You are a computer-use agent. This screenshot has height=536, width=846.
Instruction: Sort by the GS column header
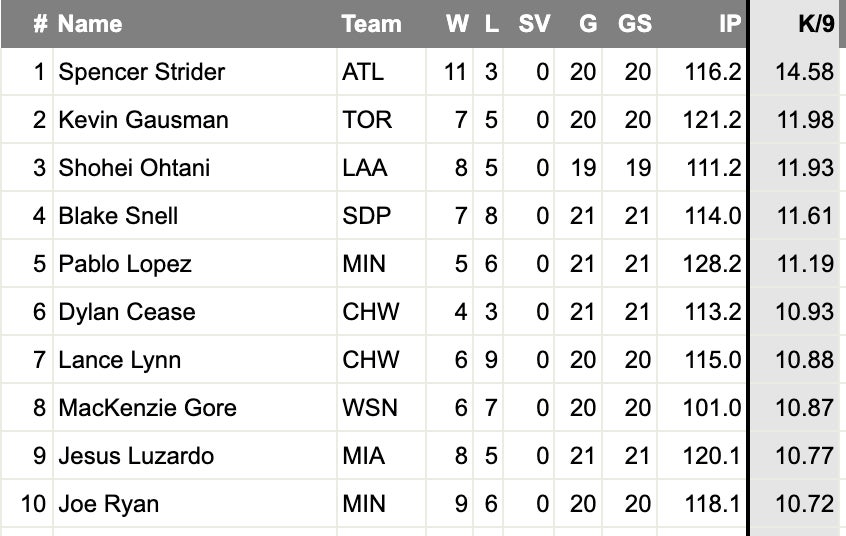[x=635, y=24]
